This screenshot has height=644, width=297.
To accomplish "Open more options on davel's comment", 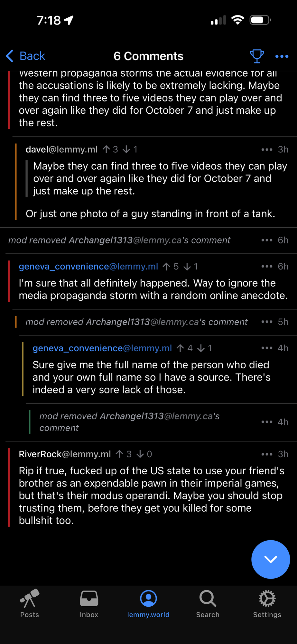I will (x=267, y=149).
